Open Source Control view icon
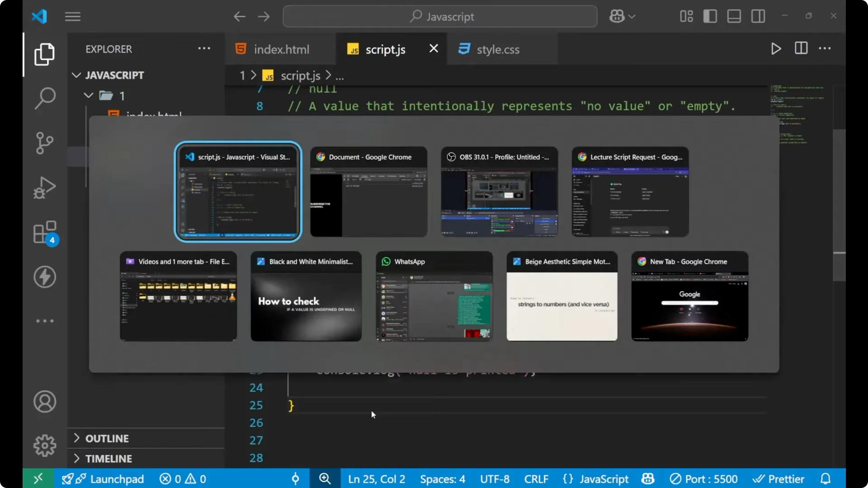 pos(45,143)
